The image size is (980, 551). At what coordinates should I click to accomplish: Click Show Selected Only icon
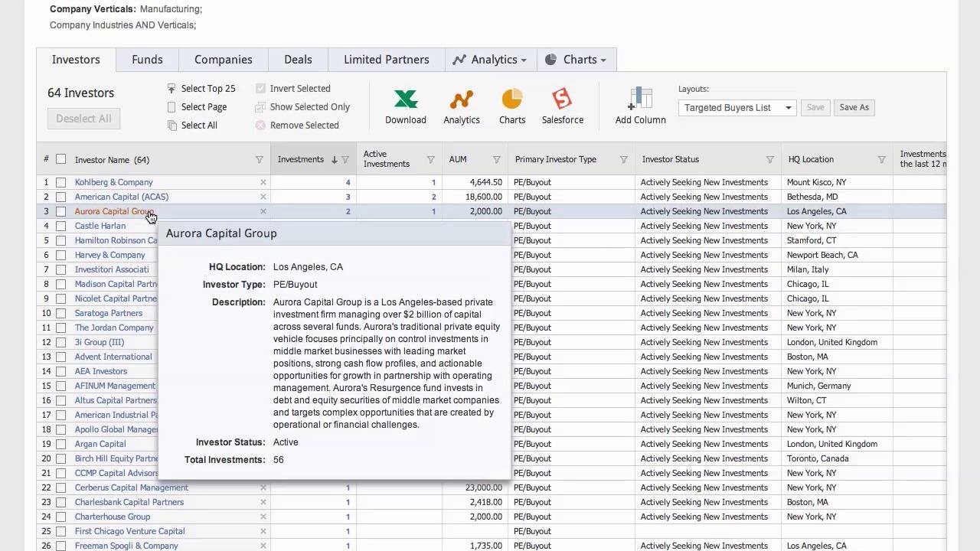[x=260, y=107]
